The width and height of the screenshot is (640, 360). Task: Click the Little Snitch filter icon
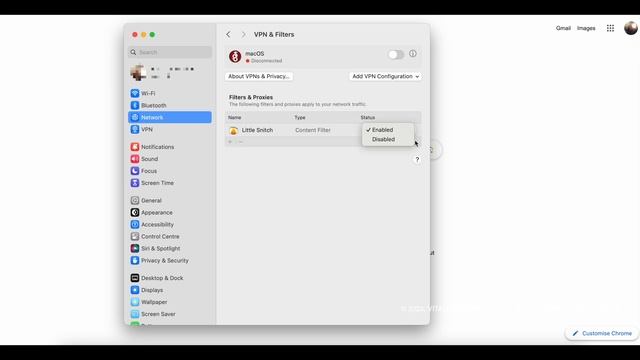[x=233, y=131]
